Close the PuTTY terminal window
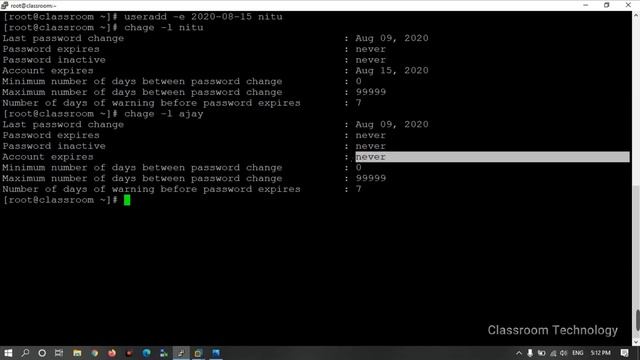Viewport: 640px width, 360px height. tap(628, 5)
